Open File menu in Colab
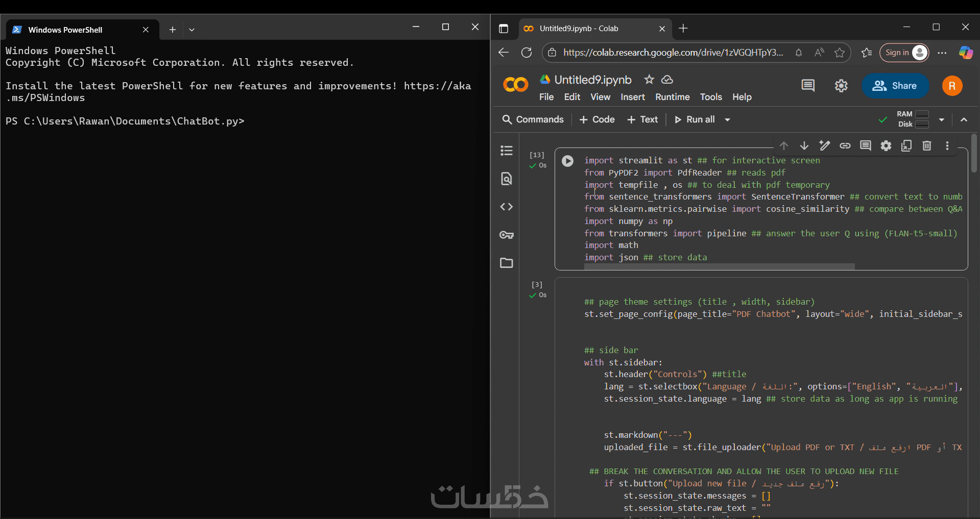Image resolution: width=980 pixels, height=519 pixels. point(546,97)
